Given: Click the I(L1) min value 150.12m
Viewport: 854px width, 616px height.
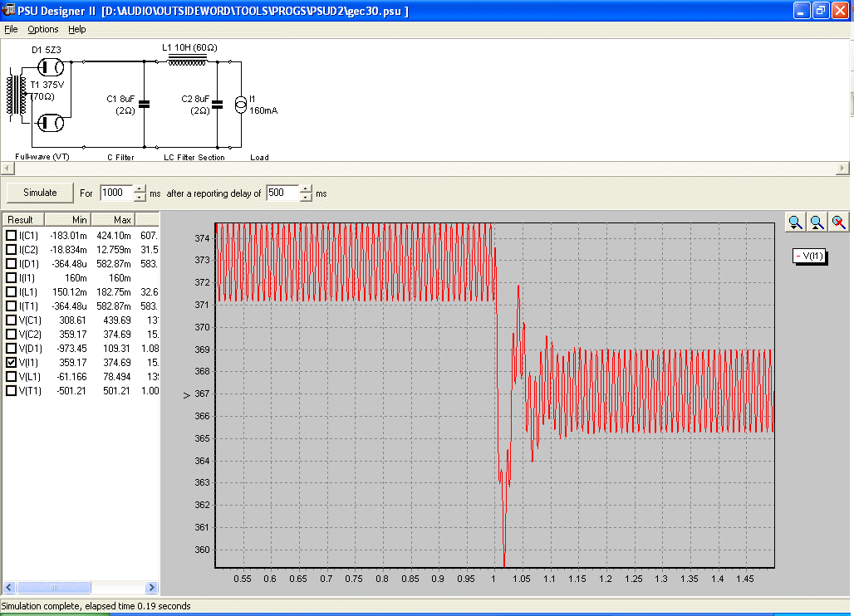Looking at the screenshot, I should tap(69, 292).
